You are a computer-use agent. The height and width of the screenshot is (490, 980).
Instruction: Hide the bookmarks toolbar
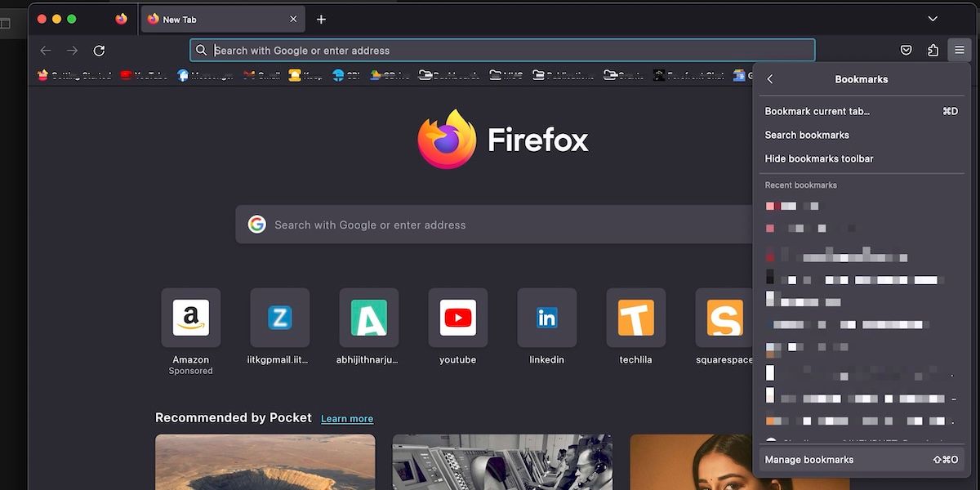click(818, 158)
